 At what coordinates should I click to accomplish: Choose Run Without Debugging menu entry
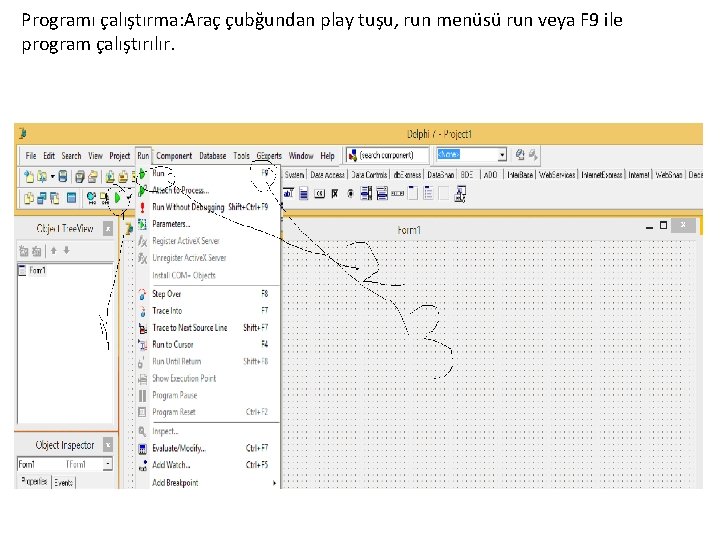208,207
